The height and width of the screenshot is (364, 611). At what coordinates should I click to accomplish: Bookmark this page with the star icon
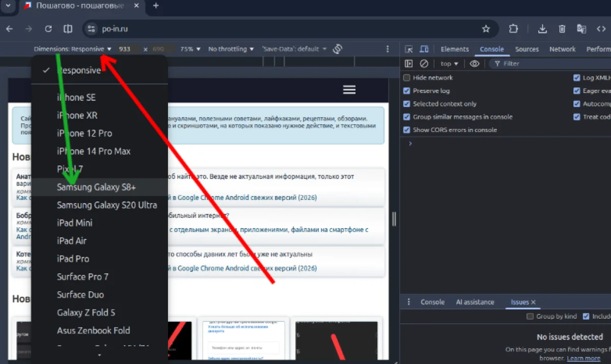point(486,29)
